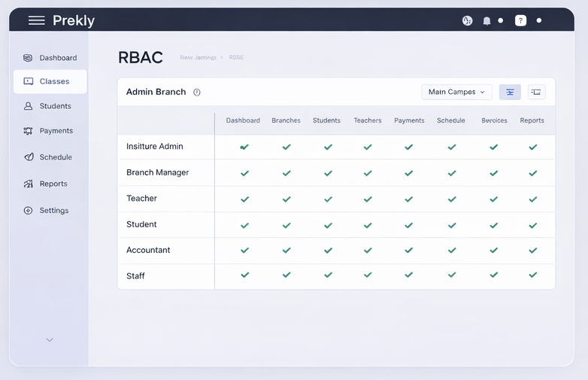Toggle Branch Manager's Schedule permission checkmark
The image size is (588, 380).
click(451, 173)
